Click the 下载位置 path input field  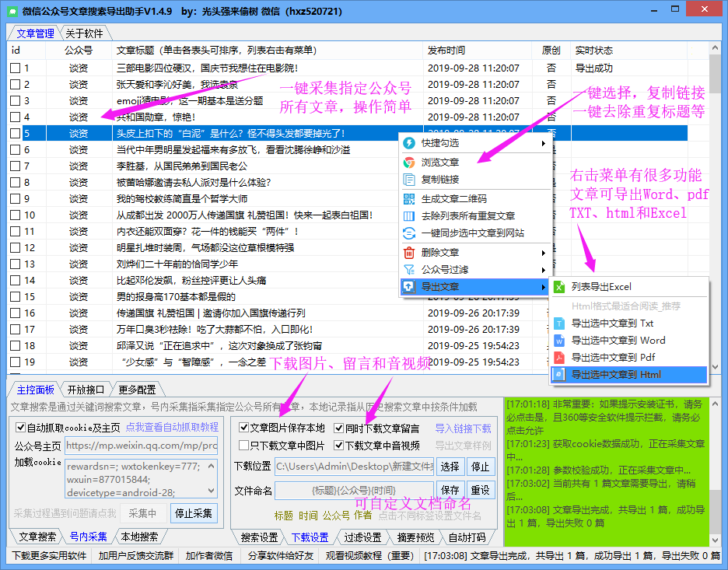[x=354, y=467]
